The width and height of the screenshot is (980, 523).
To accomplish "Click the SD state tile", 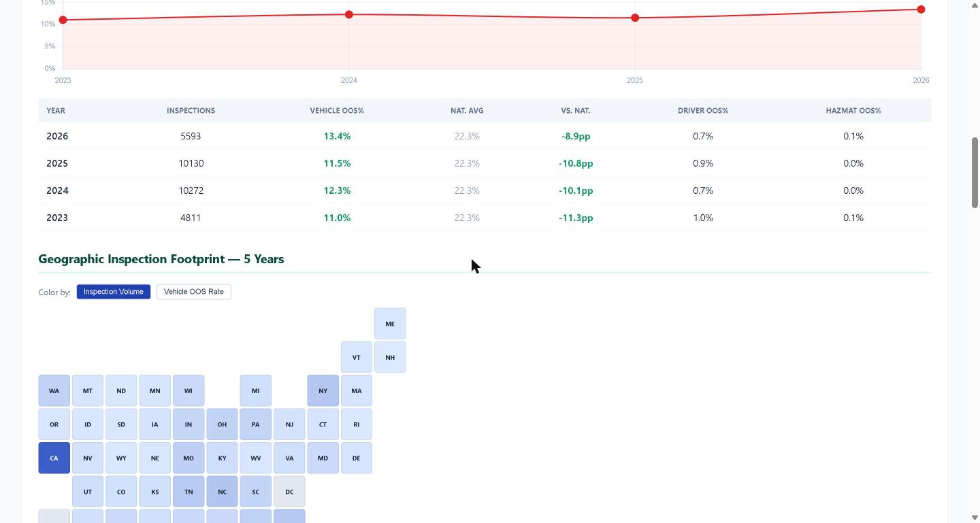I will coord(121,424).
